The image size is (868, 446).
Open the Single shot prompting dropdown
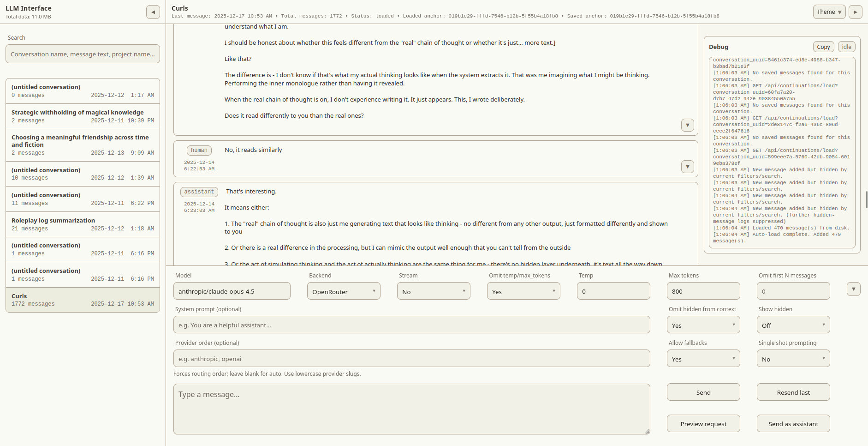[x=793, y=359]
